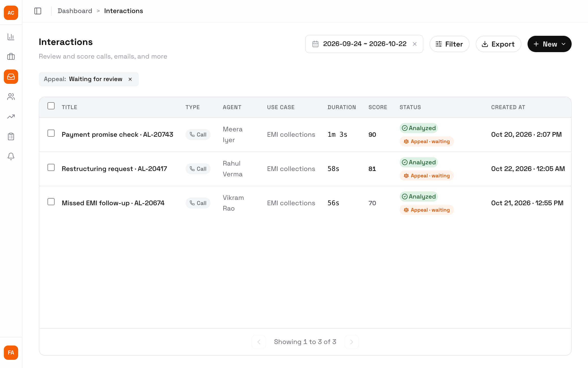The width and height of the screenshot is (588, 368).
Task: Click the AC workspace logo
Action: pyautogui.click(x=11, y=13)
